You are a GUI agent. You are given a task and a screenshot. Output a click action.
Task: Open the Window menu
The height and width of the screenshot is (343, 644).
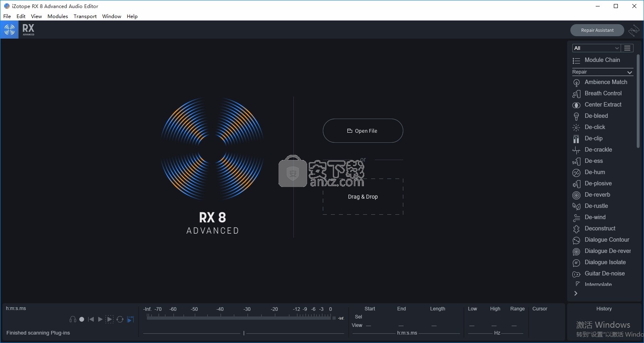(x=111, y=16)
